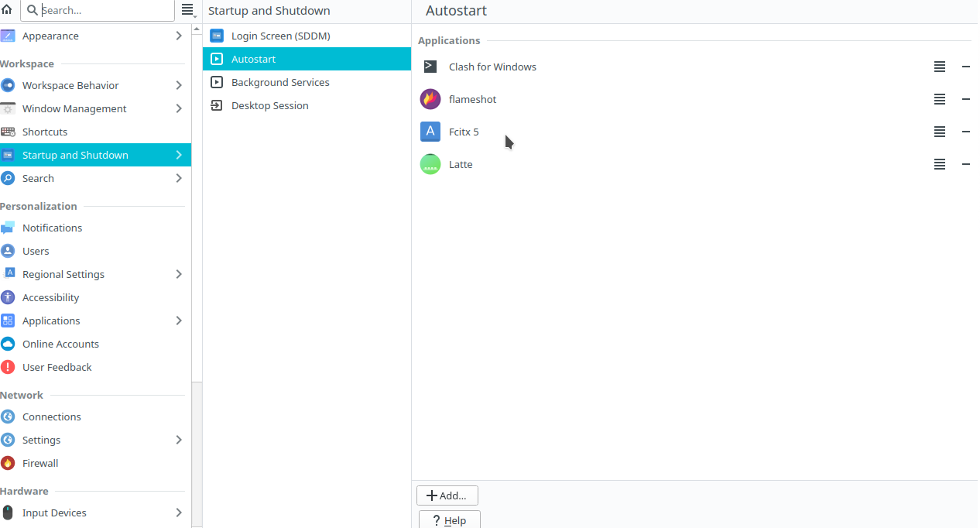Click the home icon in sidebar header
Viewport: 980px width, 528px height.
click(x=7, y=10)
